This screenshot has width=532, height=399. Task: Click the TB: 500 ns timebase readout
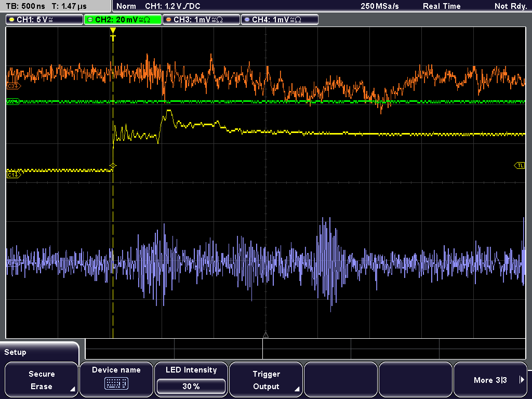click(26, 6)
